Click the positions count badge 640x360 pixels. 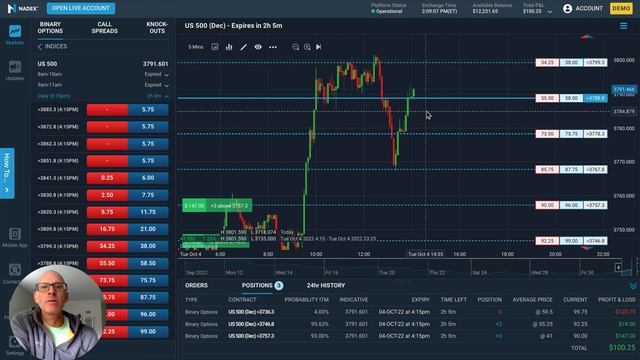(x=278, y=285)
